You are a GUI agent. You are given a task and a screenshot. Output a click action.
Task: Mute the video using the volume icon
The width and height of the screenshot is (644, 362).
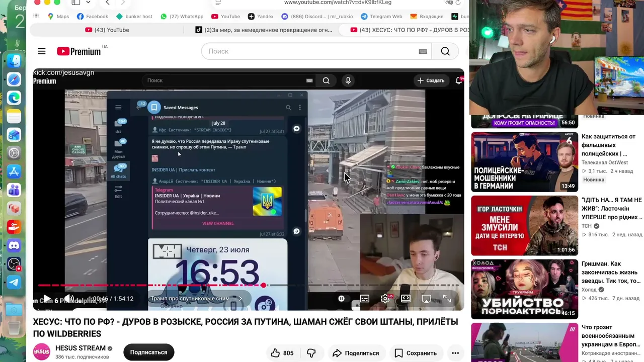[69, 299]
